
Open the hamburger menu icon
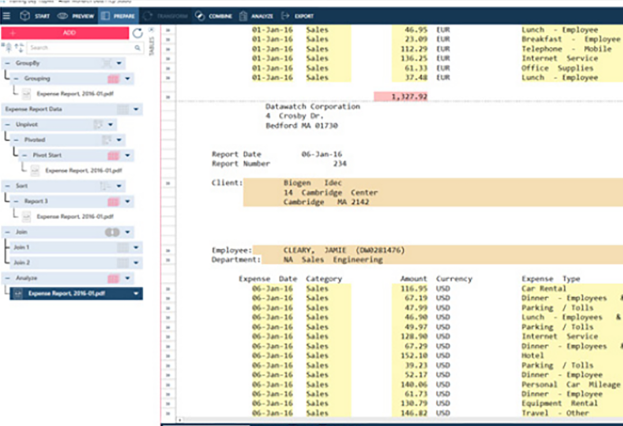pyautogui.click(x=8, y=15)
